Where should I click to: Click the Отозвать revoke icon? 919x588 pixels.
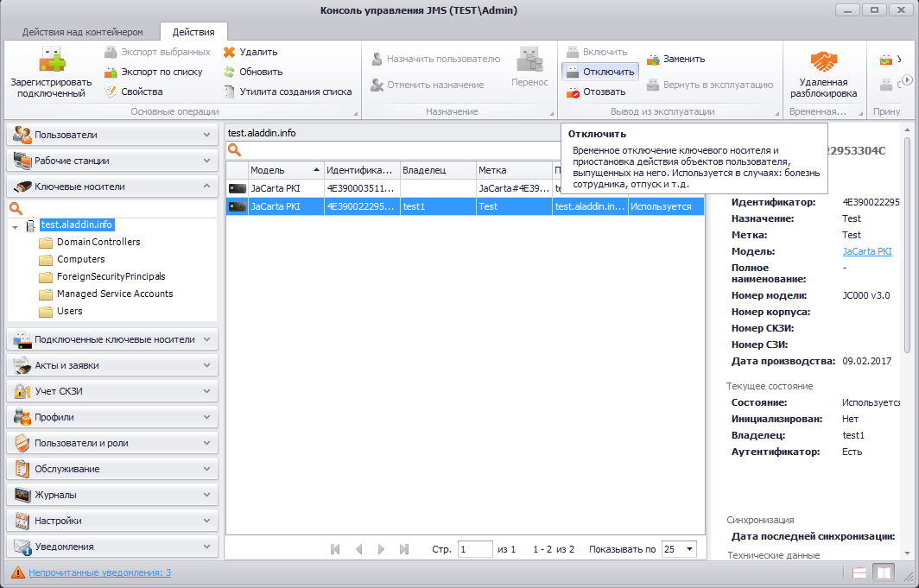tap(573, 92)
